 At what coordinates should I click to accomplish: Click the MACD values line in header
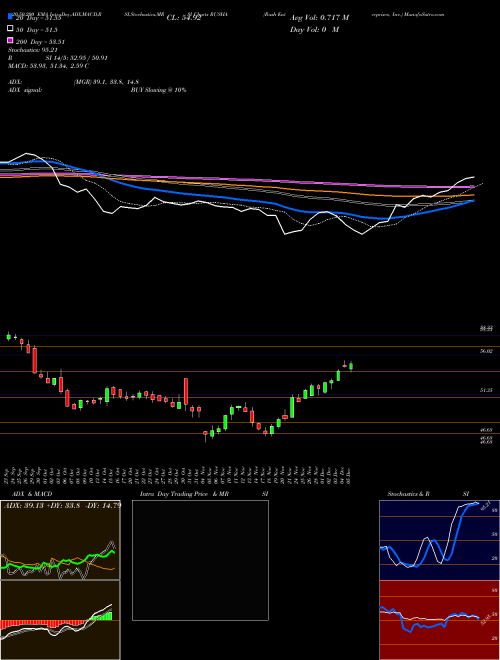click(x=48, y=66)
